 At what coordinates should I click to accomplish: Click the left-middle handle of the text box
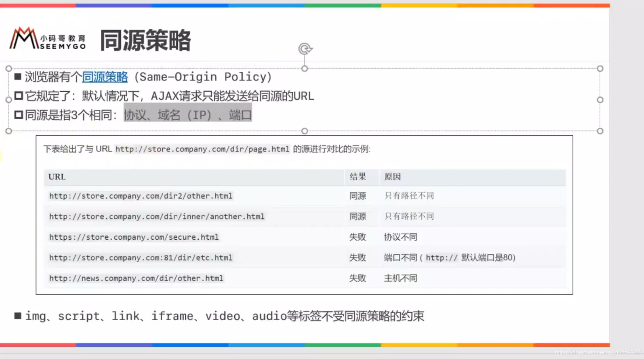tap(9, 100)
